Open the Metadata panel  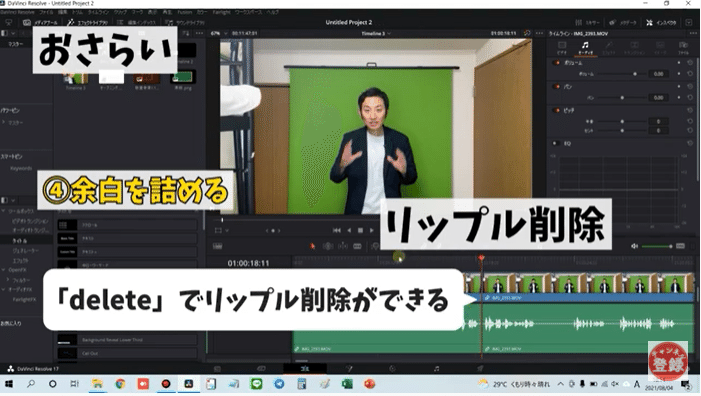point(623,22)
